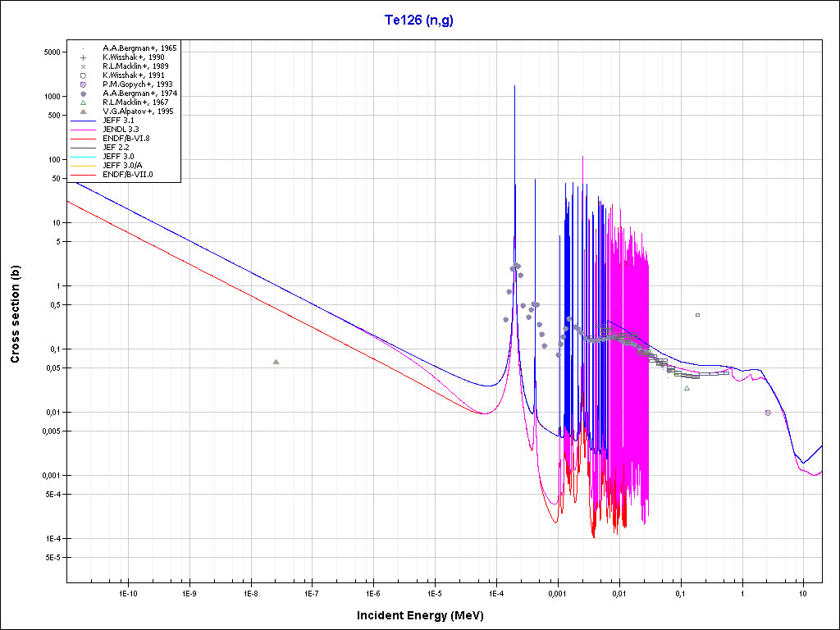Click the dot marker for A.A.Bergman+, 1965

[84, 48]
